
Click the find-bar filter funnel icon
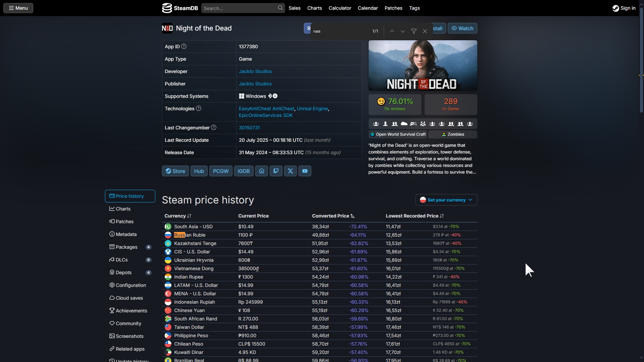(x=414, y=31)
